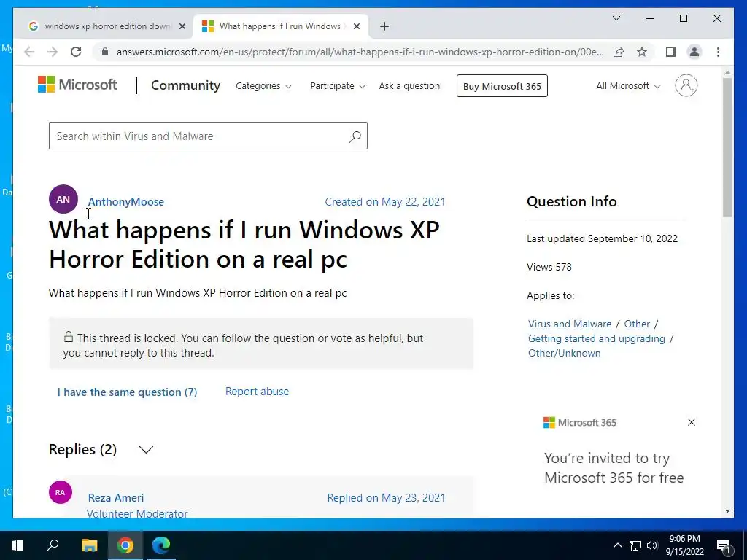The image size is (747, 560).
Task: Open Reza Ameri's profile link
Action: [116, 497]
